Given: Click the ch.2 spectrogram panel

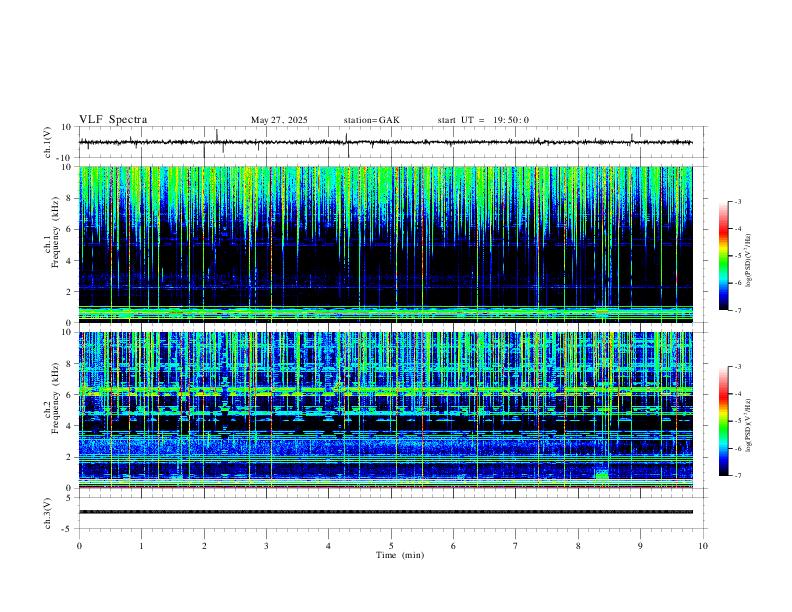Looking at the screenshot, I should [x=385, y=410].
